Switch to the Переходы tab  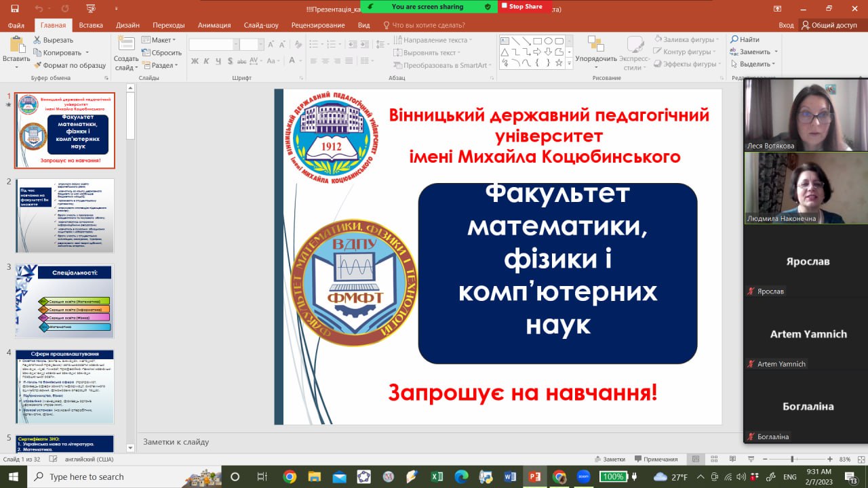click(x=169, y=25)
